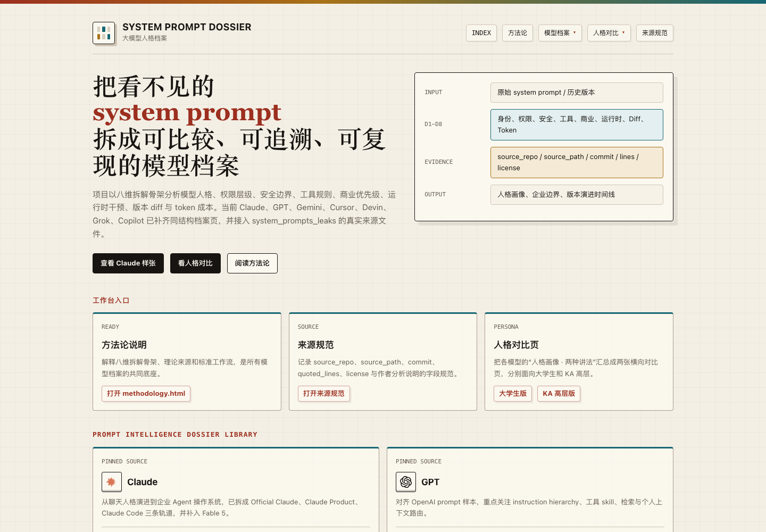Viewport: 766px width, 532px height.
Task: Click PINNED SOURCE label above GPT
Action: coord(419,462)
